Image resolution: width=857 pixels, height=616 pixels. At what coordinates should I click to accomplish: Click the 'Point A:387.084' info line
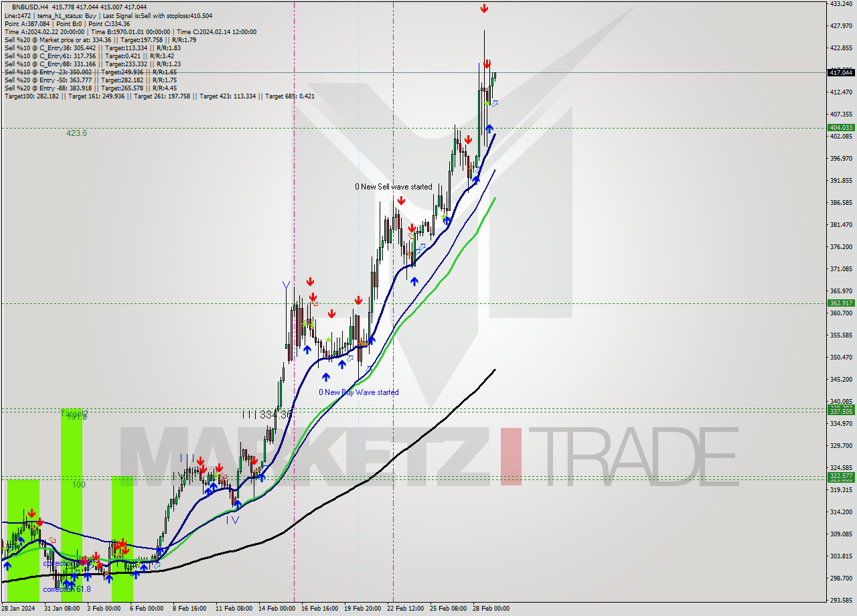(x=67, y=23)
